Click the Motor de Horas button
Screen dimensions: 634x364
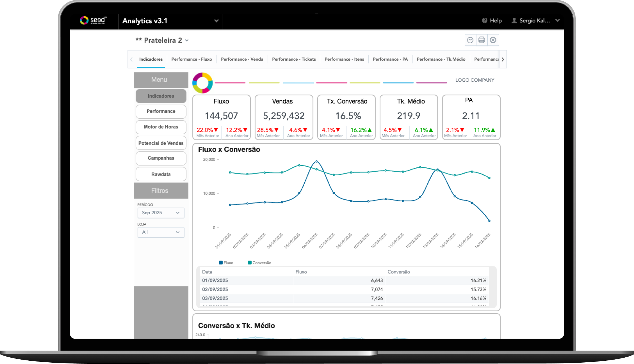161,127
